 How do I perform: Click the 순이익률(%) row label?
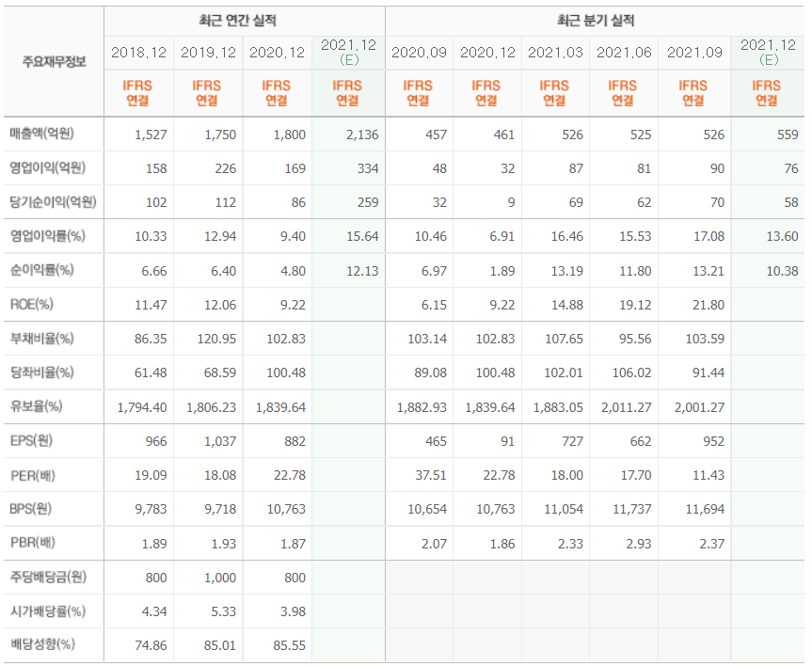[42, 270]
